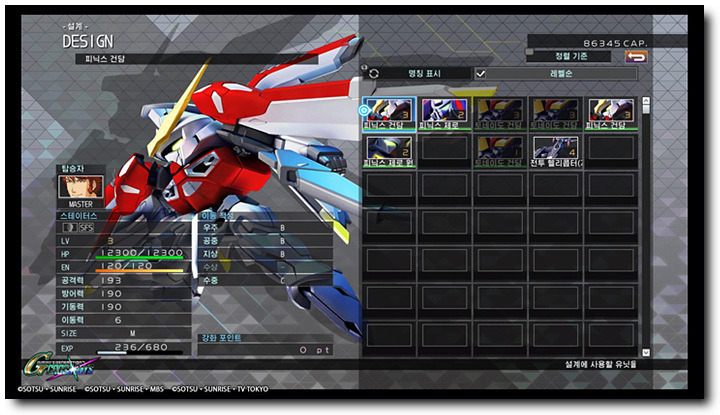Click the scrollbar down arrow in unit list

646,353
